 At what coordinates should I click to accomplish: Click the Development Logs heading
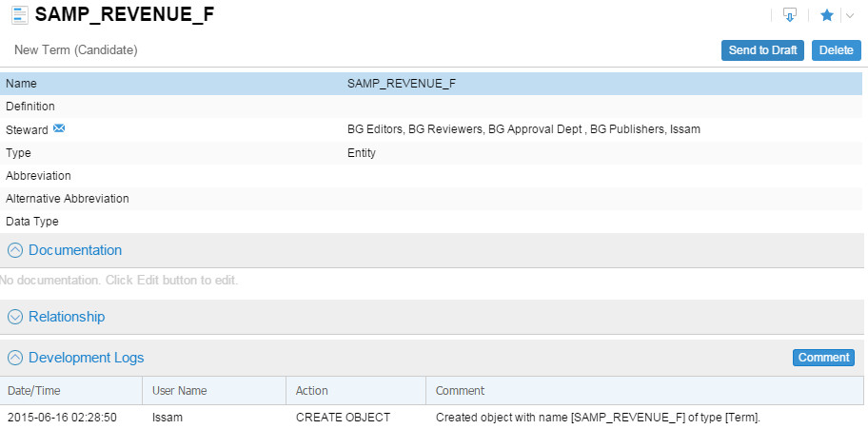coord(87,358)
